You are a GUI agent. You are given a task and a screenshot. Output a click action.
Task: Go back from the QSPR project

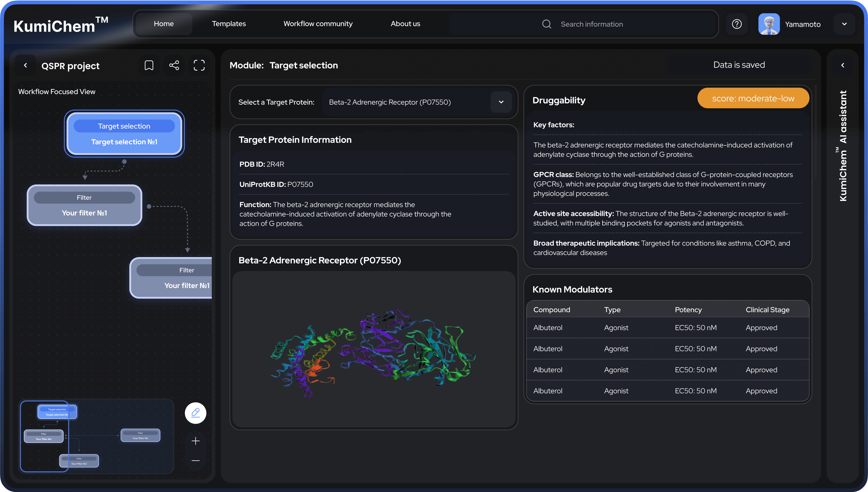(26, 65)
